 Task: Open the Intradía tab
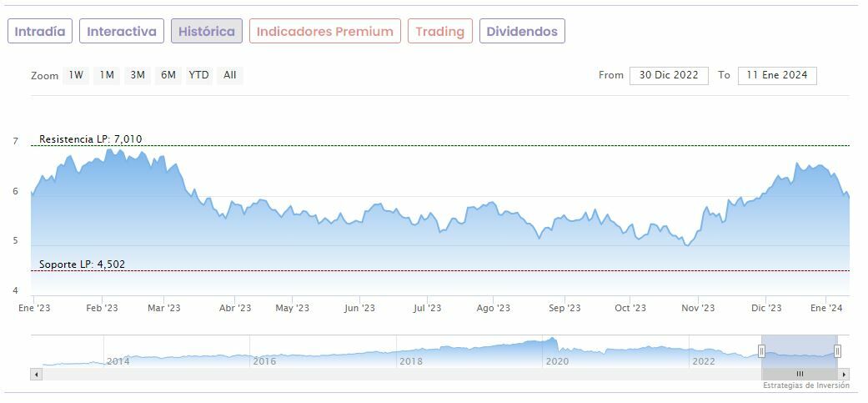click(x=40, y=32)
